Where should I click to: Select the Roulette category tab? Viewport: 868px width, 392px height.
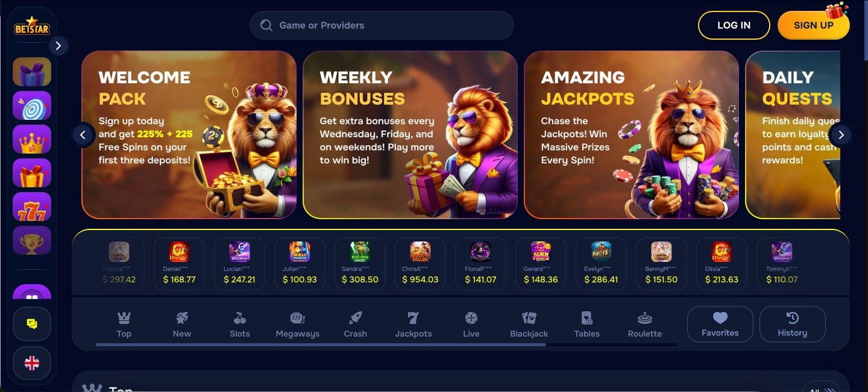pos(645,325)
